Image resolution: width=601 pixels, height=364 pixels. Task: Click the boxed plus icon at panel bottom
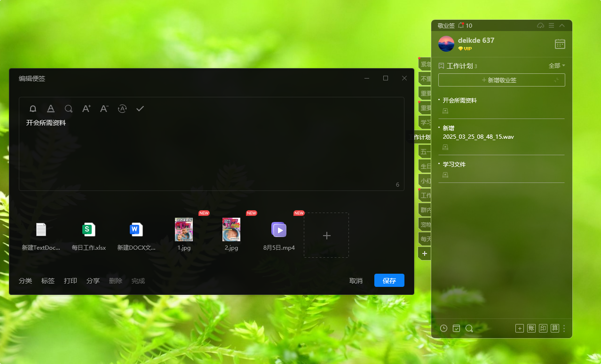pos(520,328)
